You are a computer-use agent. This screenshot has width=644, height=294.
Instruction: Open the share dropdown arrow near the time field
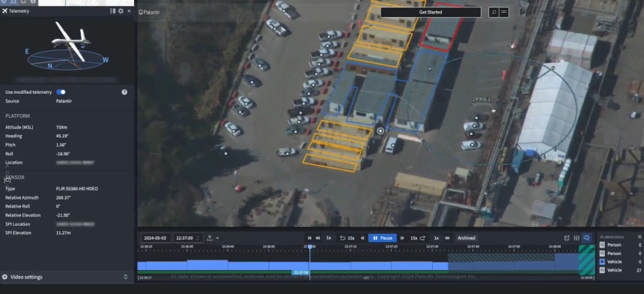217,238
